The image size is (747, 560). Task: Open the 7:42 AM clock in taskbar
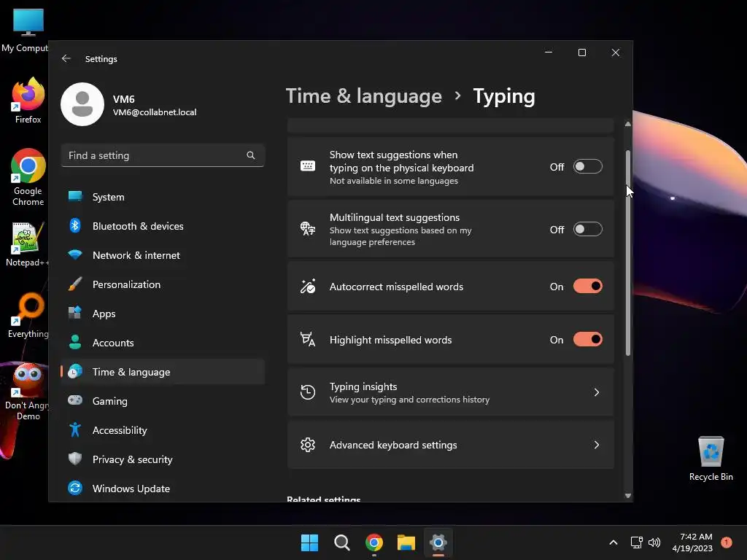tap(692, 542)
